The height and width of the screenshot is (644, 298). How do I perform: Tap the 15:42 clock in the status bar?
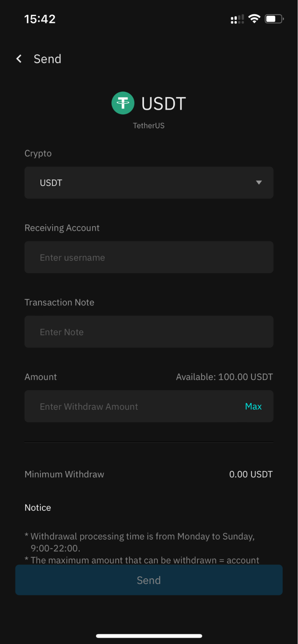point(40,19)
